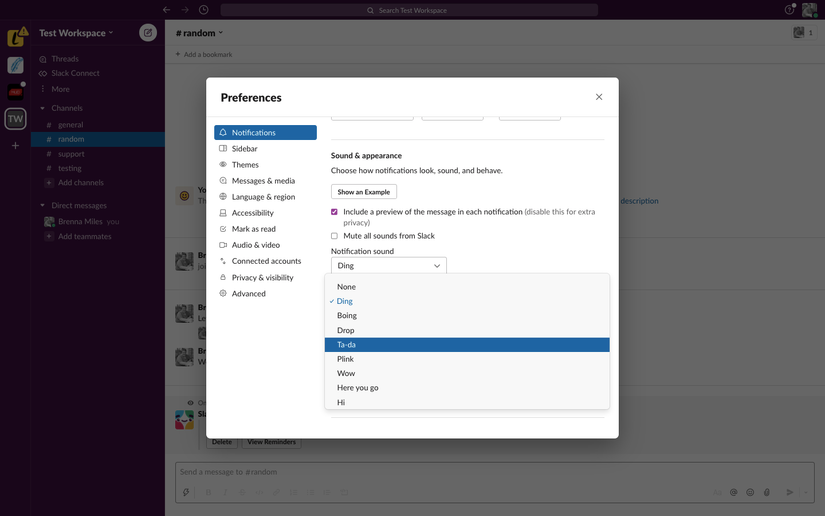Open the Notifications preferences tab

(265, 133)
